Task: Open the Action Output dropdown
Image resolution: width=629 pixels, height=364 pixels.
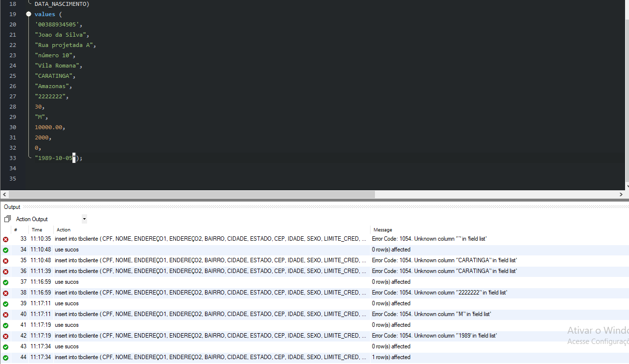Action: point(84,219)
